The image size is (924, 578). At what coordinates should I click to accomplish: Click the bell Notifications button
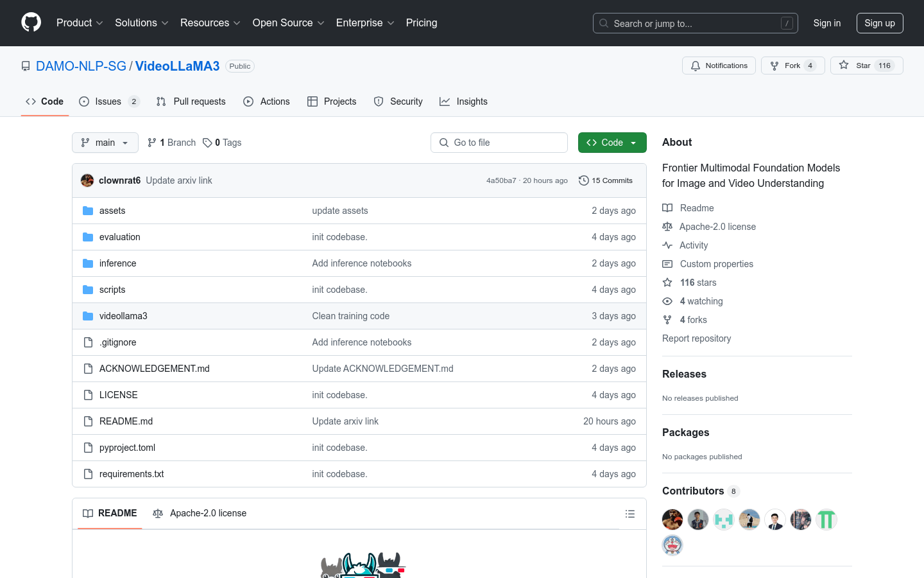coord(719,66)
